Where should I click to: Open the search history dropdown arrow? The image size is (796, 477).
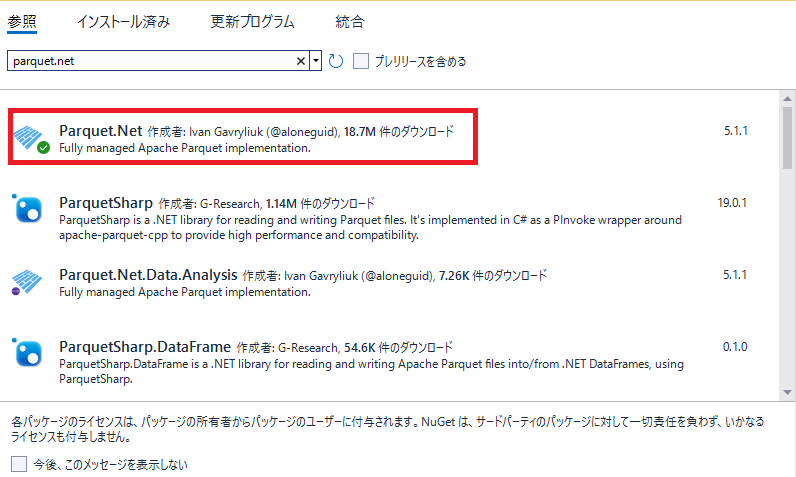[316, 61]
